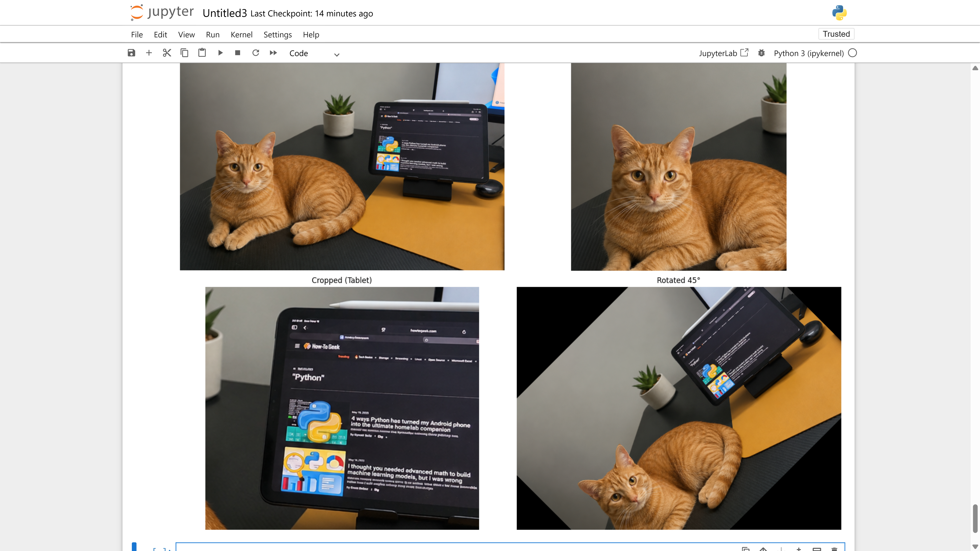
Task: Click the kernel status circle indicator
Action: click(853, 53)
